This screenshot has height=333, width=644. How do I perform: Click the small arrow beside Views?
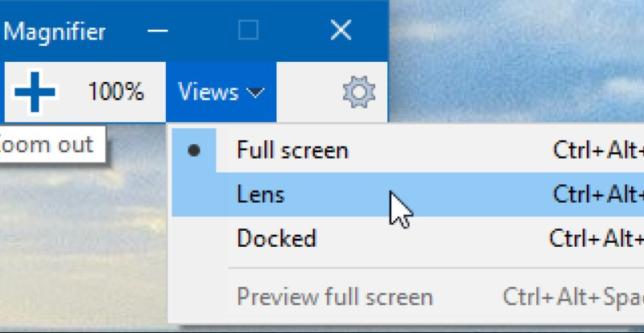[256, 92]
